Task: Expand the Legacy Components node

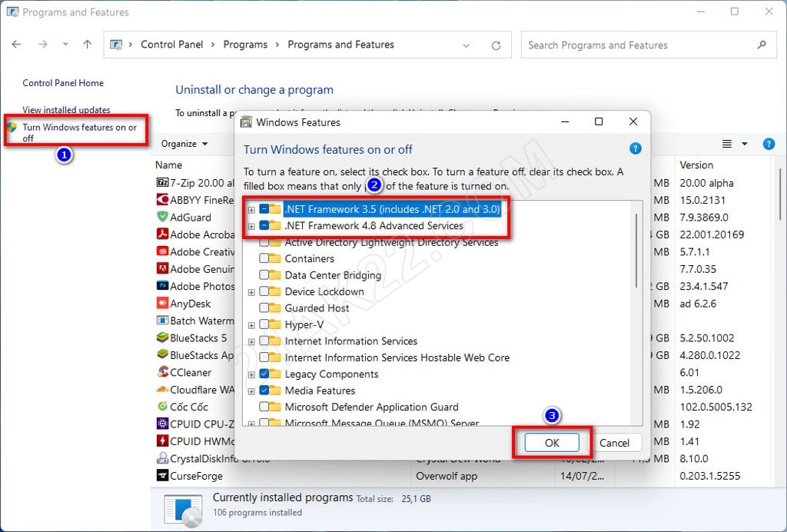Action: 251,374
